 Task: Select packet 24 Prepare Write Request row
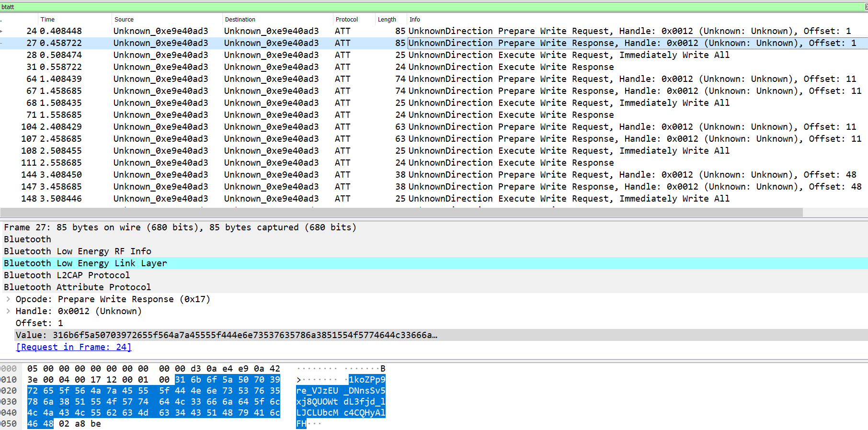[x=434, y=31]
